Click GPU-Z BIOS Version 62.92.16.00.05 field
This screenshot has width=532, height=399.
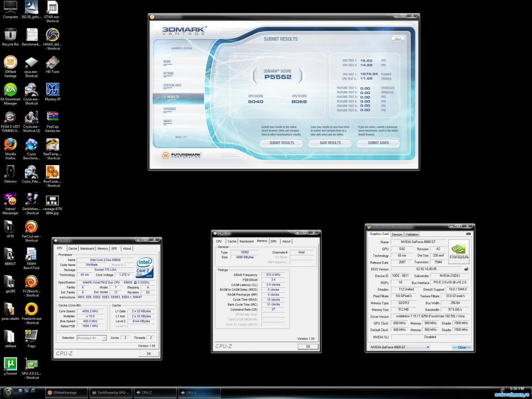tap(427, 269)
